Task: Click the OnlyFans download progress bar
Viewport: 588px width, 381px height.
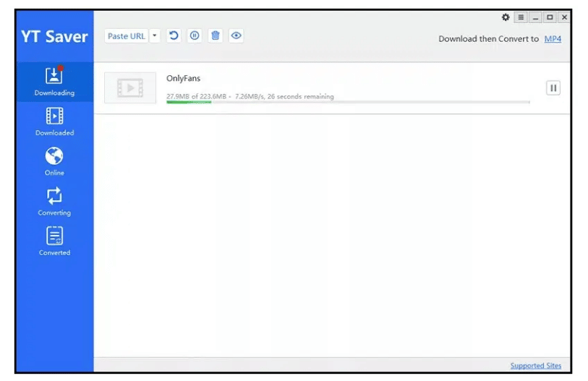Action: click(x=348, y=102)
